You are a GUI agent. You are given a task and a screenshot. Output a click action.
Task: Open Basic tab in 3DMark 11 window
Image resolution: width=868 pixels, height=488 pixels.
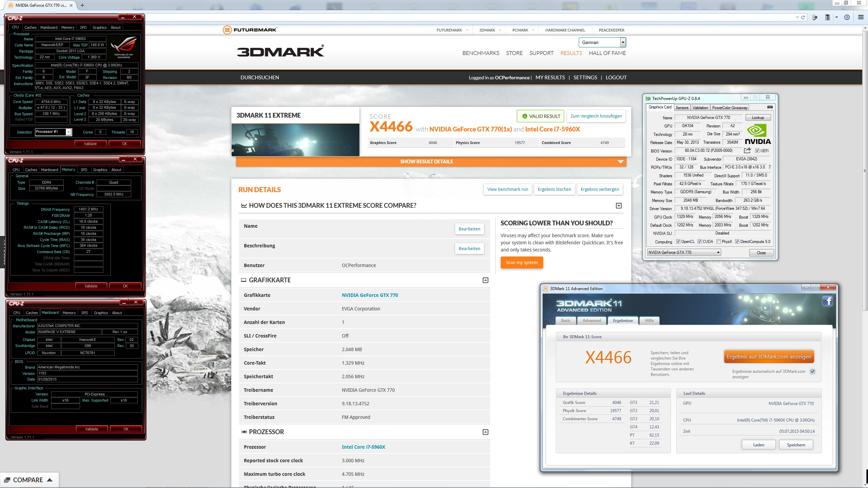tap(566, 321)
